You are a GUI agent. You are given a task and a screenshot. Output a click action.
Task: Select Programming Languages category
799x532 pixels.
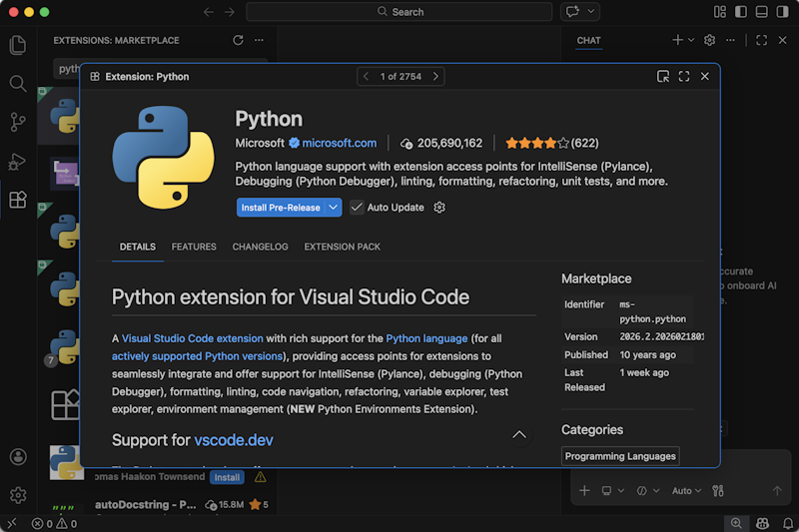pos(620,456)
